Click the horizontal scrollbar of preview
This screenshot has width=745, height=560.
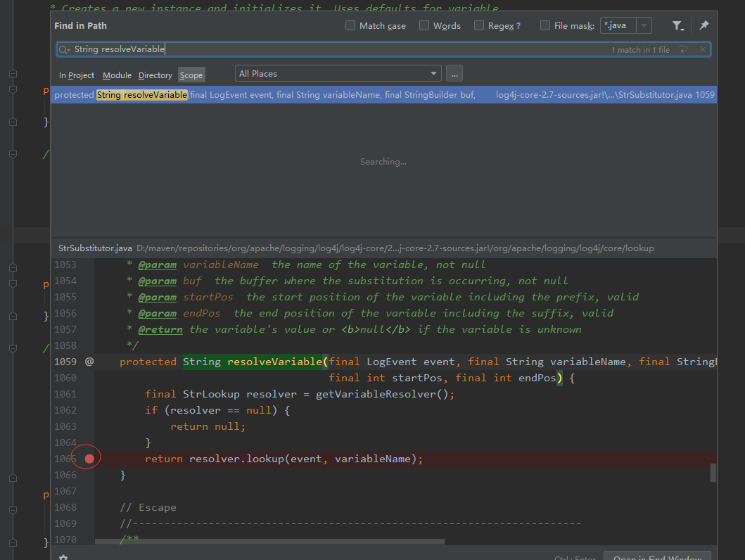(x=269, y=542)
